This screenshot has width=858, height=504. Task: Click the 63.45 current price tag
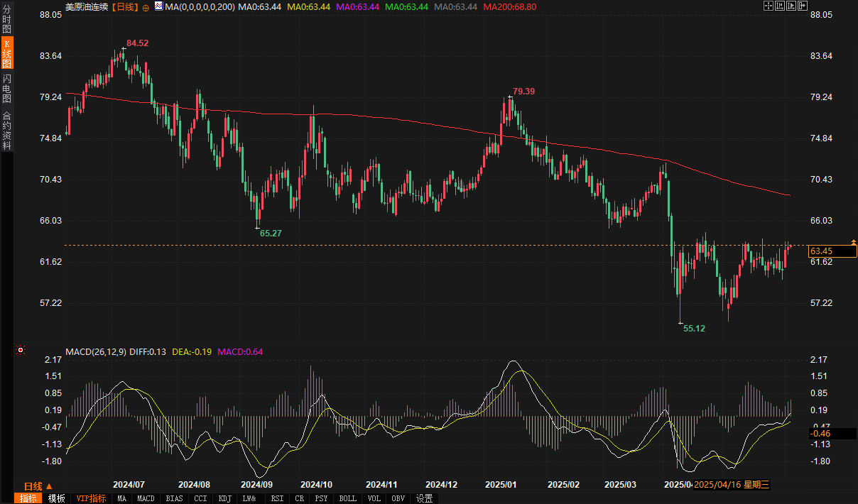coord(832,251)
